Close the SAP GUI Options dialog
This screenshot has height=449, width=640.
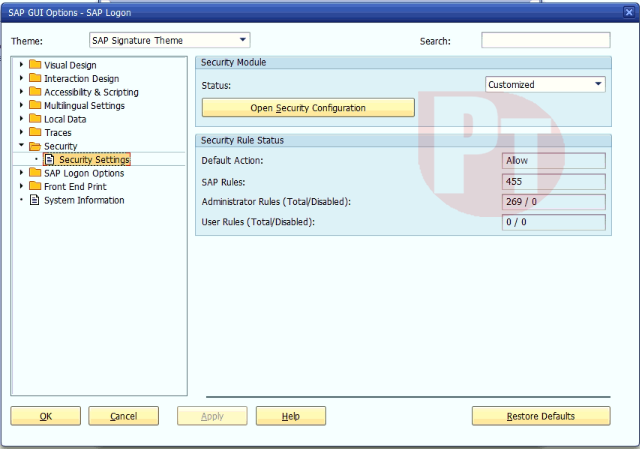click(629, 12)
